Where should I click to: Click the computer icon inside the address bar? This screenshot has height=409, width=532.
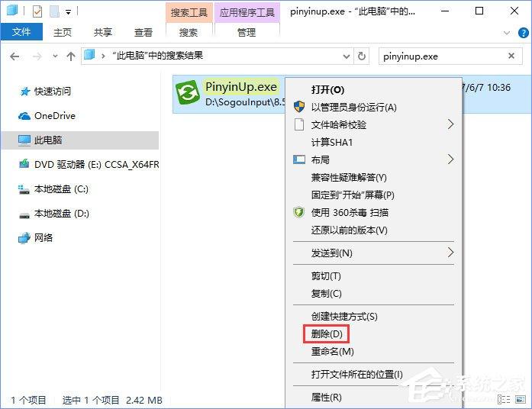(89, 55)
